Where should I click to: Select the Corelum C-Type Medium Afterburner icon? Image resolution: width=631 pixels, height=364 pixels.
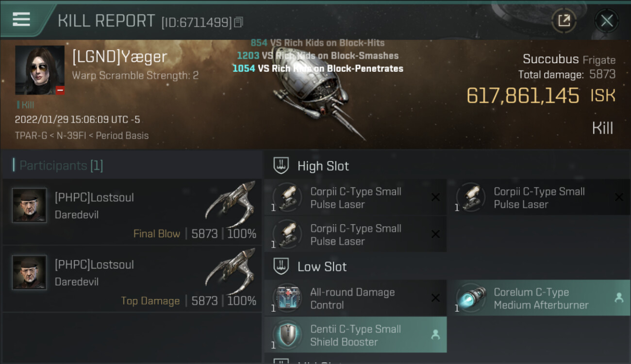point(471,298)
